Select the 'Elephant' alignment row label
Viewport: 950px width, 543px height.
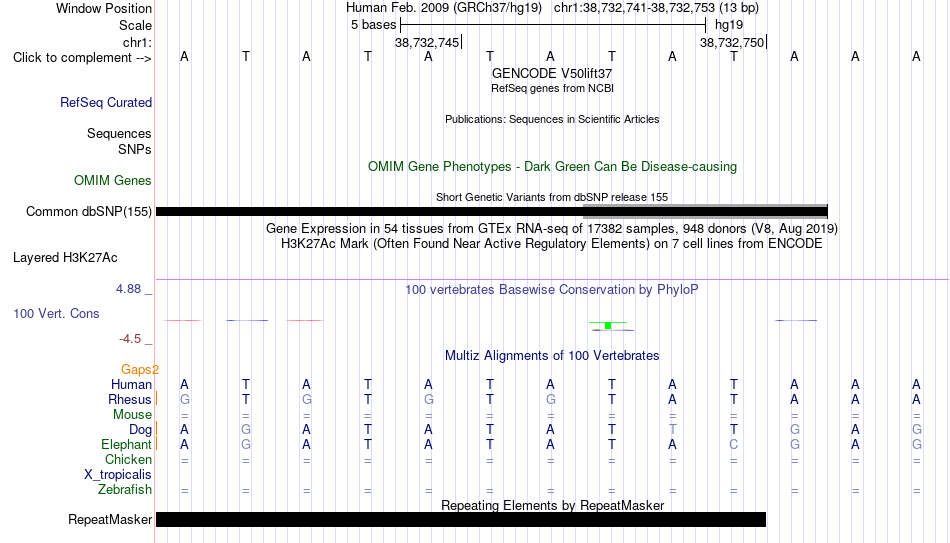tap(127, 444)
